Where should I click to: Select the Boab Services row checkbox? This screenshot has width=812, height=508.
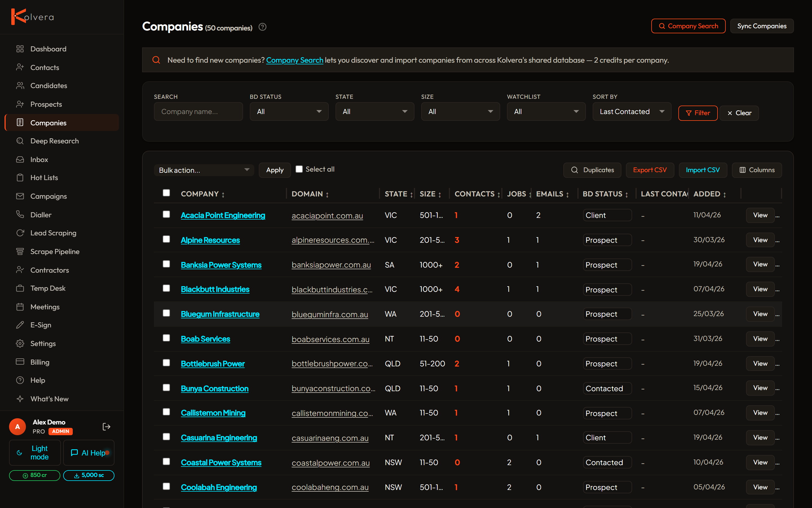[x=166, y=338]
